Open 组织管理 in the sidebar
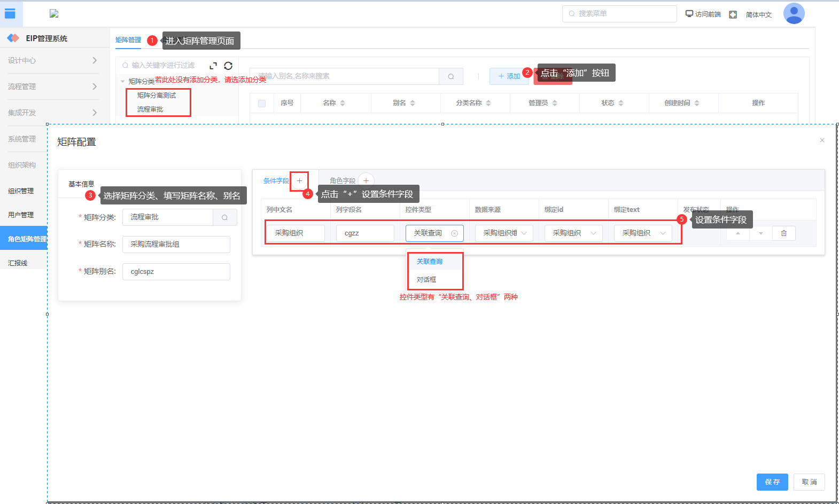The width and height of the screenshot is (839, 504). pos(21,191)
